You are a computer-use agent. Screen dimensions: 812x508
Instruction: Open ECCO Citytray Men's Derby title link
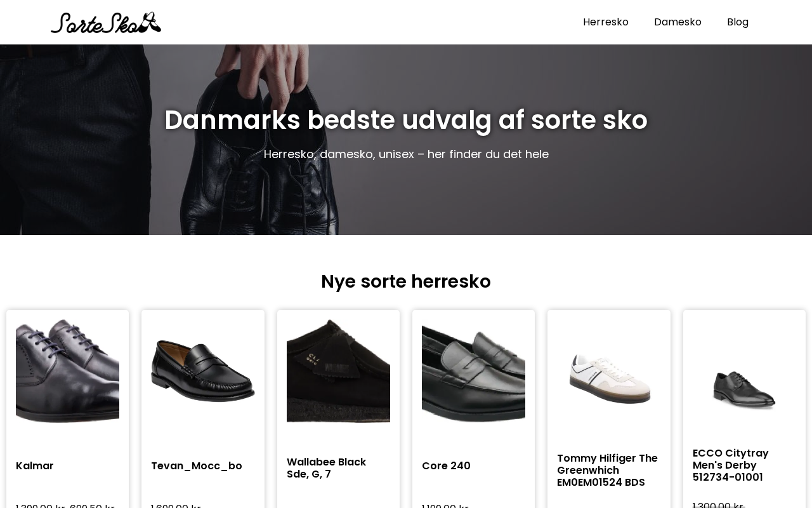[x=731, y=465]
